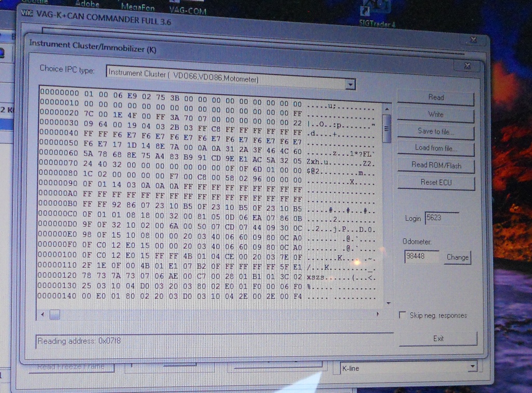The height and width of the screenshot is (393, 532).
Task: Click hex address 00000050
Action: (x=59, y=142)
